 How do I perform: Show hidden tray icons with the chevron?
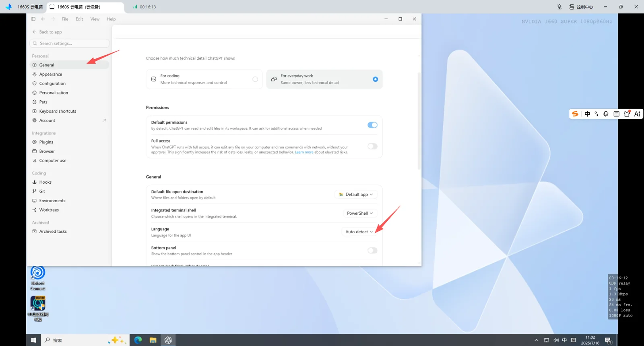click(x=536, y=340)
